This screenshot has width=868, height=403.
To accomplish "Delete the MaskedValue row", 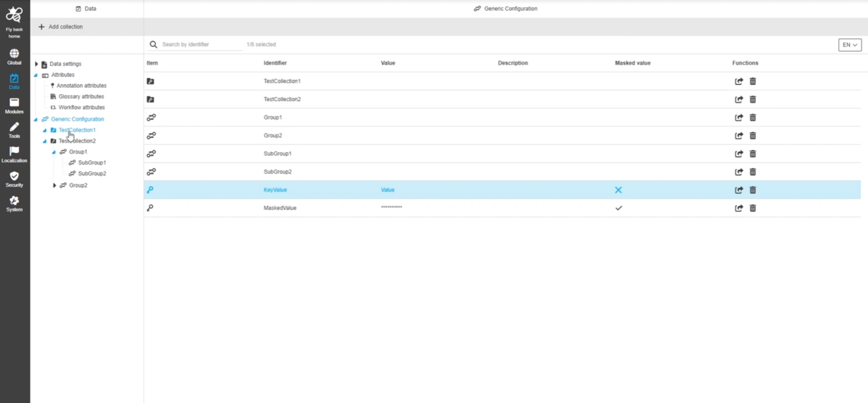I will click(x=752, y=208).
